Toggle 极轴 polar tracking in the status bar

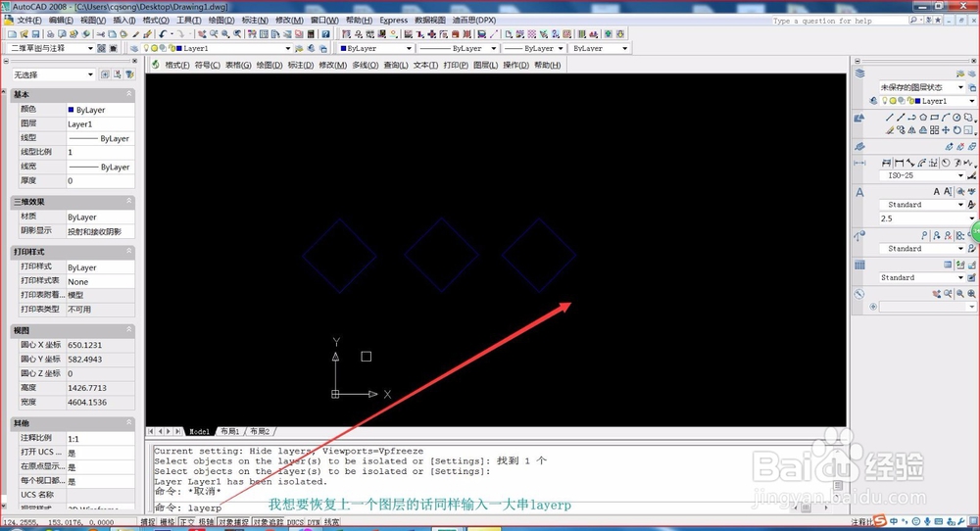[206, 521]
